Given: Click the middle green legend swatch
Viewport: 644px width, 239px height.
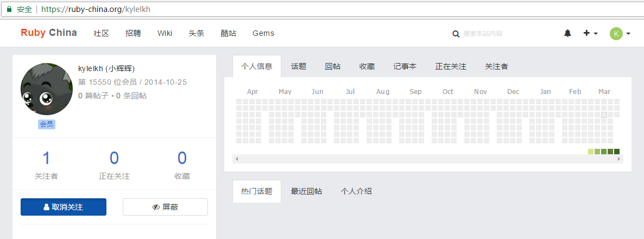Looking at the screenshot, I should pyautogui.click(x=604, y=152).
